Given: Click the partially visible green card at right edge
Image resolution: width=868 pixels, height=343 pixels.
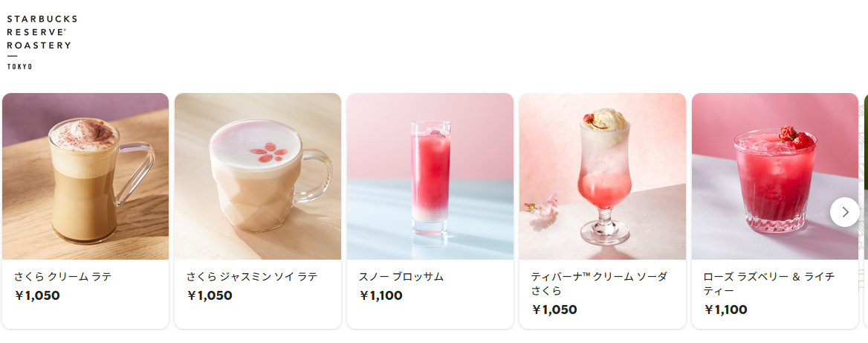Looking at the screenshot, I should point(866,211).
